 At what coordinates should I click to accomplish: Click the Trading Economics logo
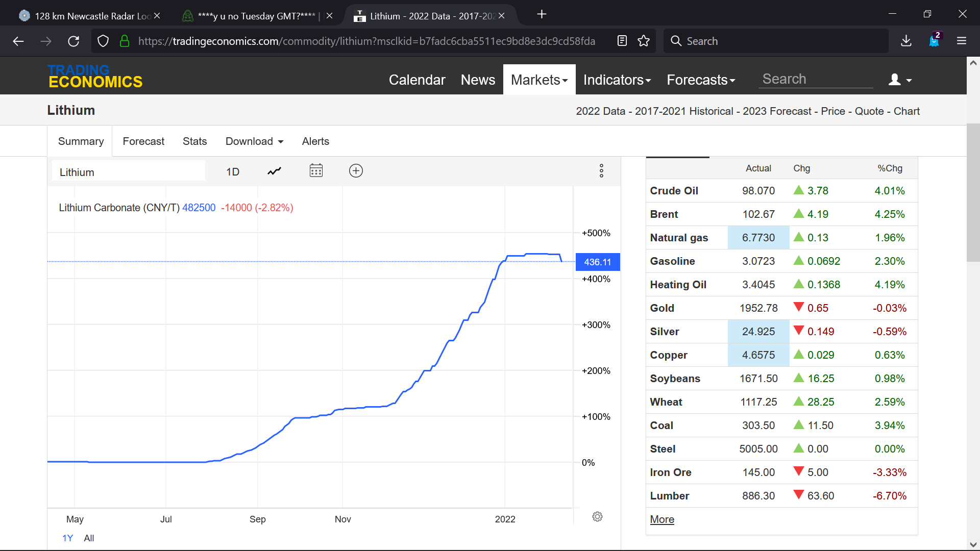click(95, 77)
